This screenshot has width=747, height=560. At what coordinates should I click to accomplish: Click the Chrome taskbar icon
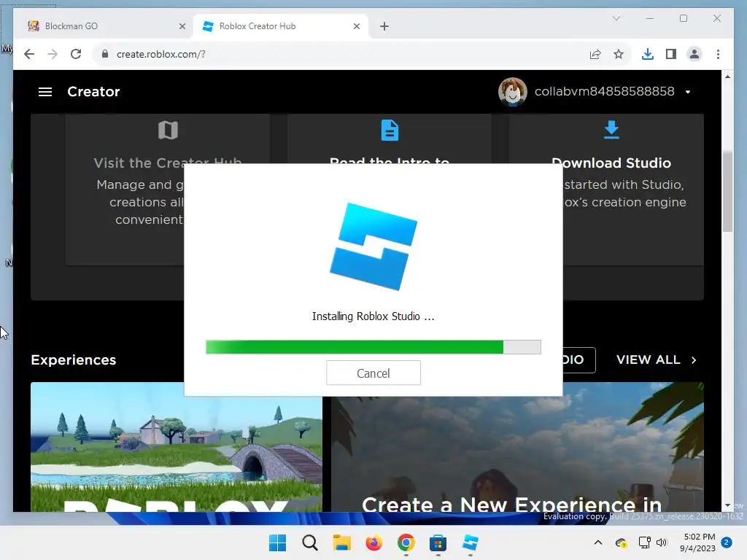pyautogui.click(x=406, y=542)
